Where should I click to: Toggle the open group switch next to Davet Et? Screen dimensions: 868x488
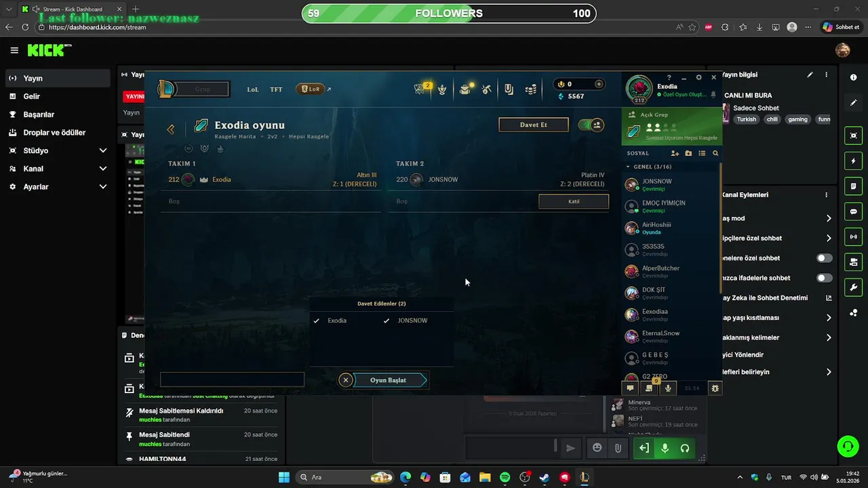591,125
